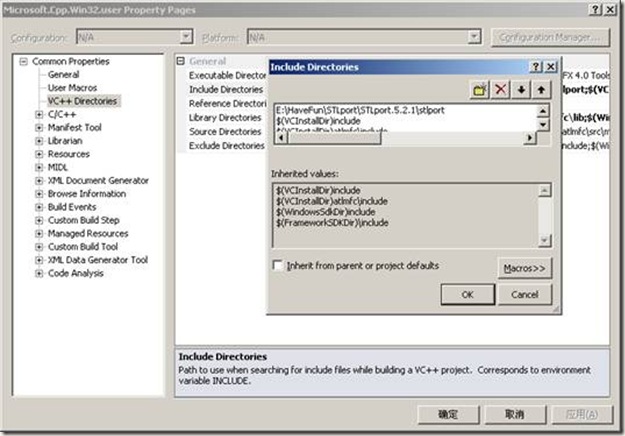Click the 确定 button in Property Pages
This screenshot has width=625, height=436.
coord(448,414)
